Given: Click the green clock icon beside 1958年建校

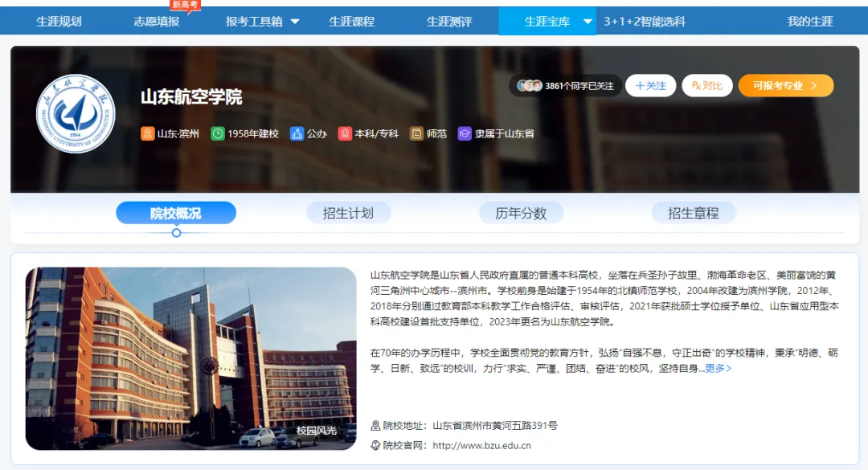Looking at the screenshot, I should point(218,133).
